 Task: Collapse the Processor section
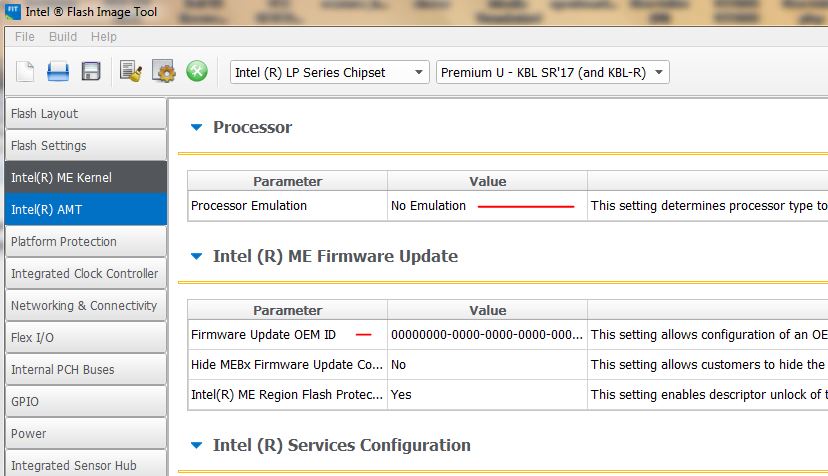[197, 127]
